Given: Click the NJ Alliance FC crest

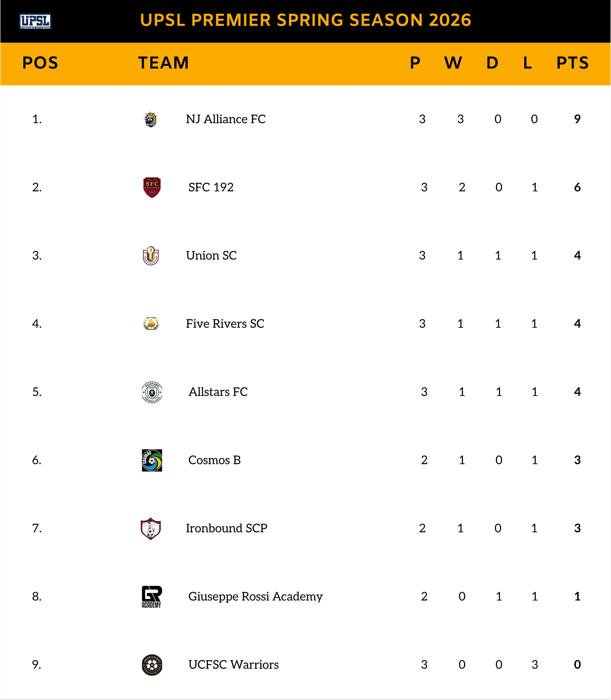Looking at the screenshot, I should point(150,119).
